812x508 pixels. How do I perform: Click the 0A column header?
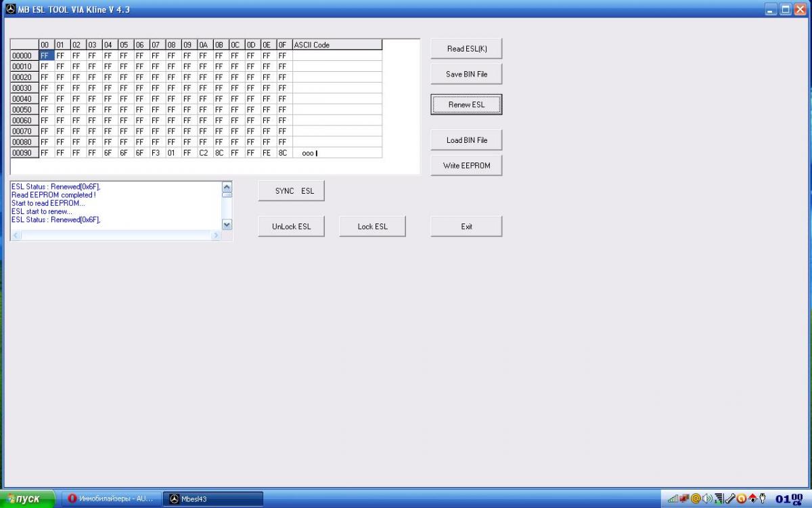click(x=204, y=45)
